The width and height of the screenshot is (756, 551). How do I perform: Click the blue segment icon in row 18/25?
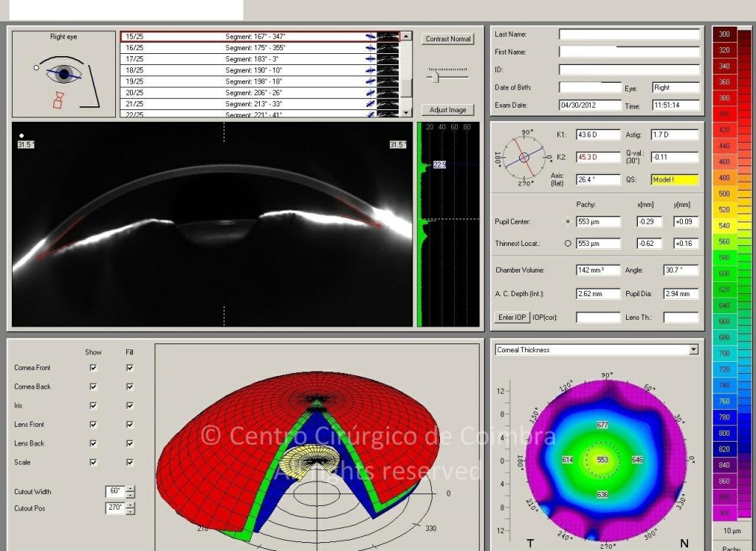click(x=371, y=70)
